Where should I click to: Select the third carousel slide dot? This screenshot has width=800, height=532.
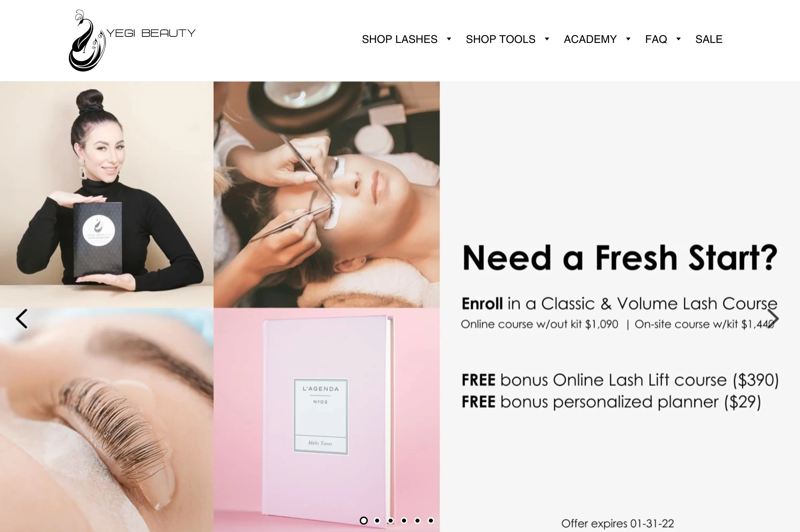pos(391,521)
